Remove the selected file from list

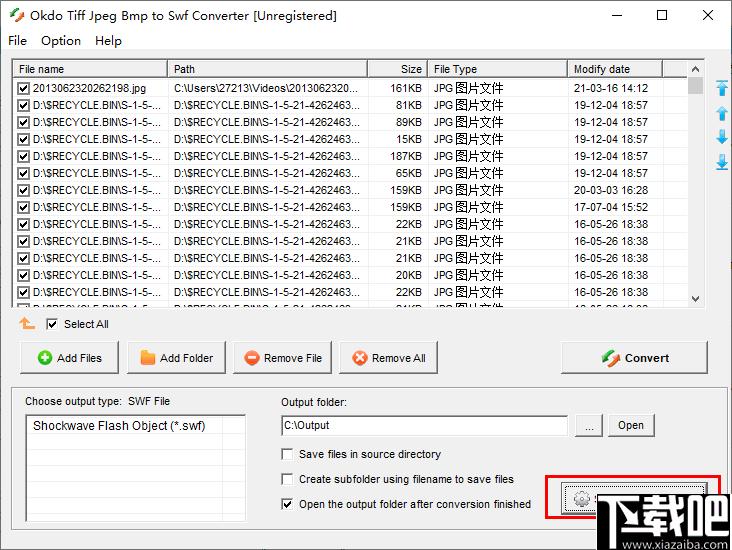[x=283, y=358]
